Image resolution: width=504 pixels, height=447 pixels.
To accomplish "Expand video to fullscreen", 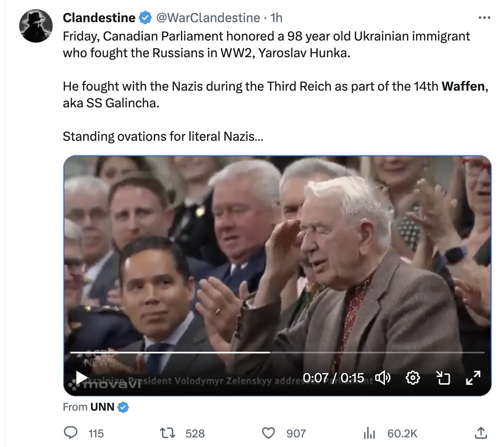I will pos(473,378).
